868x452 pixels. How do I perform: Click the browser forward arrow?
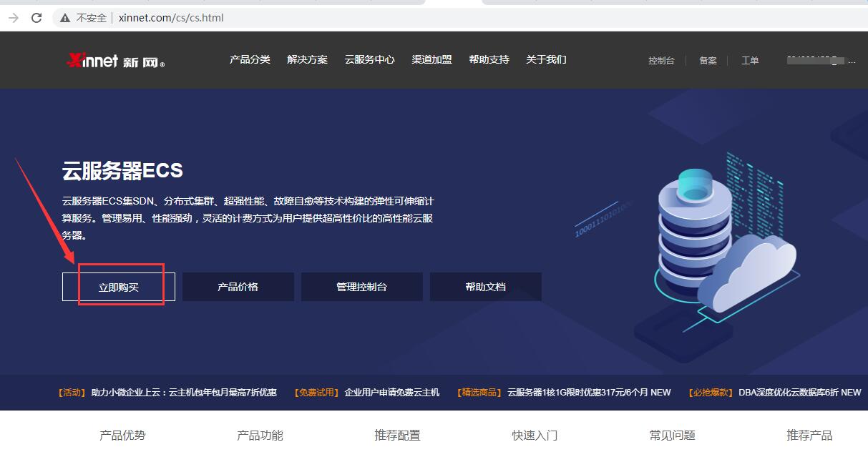click(14, 18)
